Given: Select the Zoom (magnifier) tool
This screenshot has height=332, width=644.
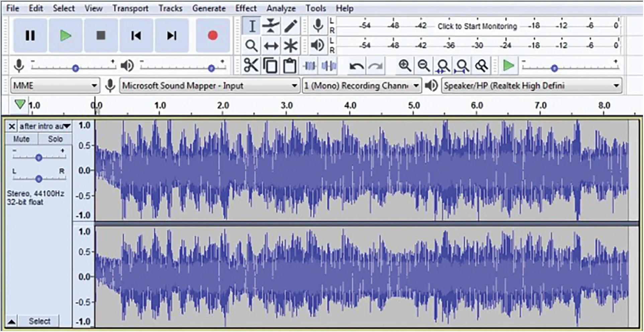Looking at the screenshot, I should coord(252,46).
